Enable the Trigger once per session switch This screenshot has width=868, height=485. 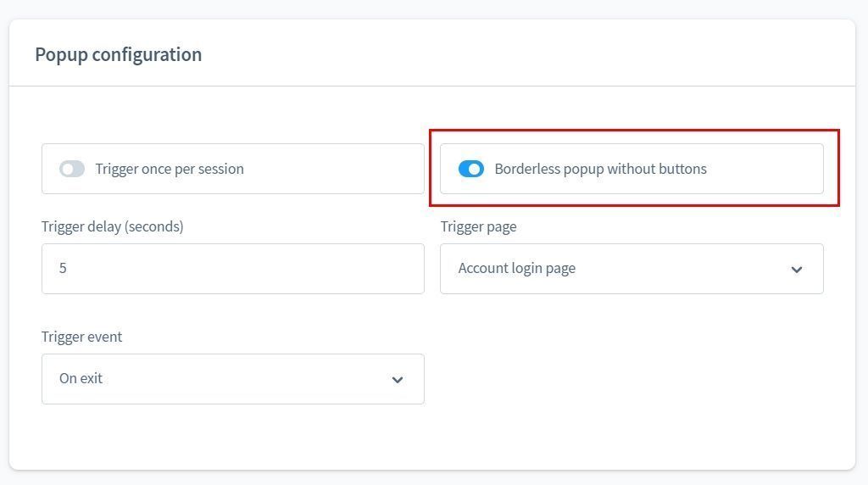72,169
